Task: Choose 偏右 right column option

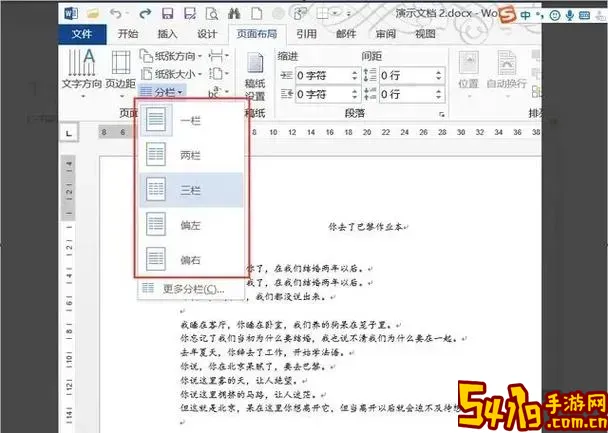Action: tap(192, 260)
